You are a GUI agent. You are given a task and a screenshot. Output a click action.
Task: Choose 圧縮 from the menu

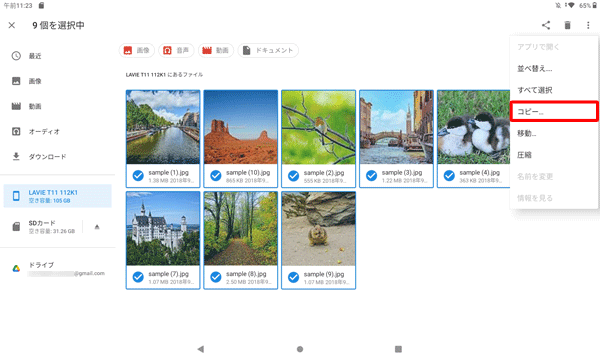[554, 155]
